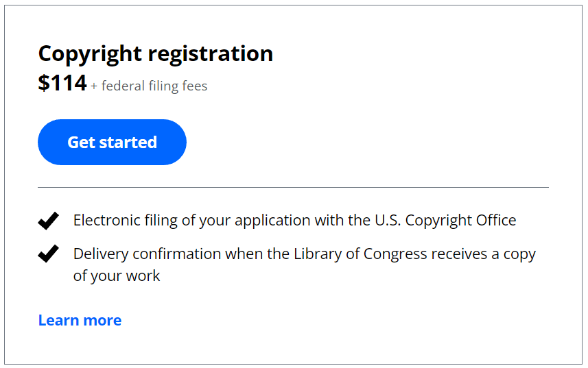588x368 pixels.
Task: Click the checkmark beside Electronic filing
Action: pyautogui.click(x=49, y=221)
